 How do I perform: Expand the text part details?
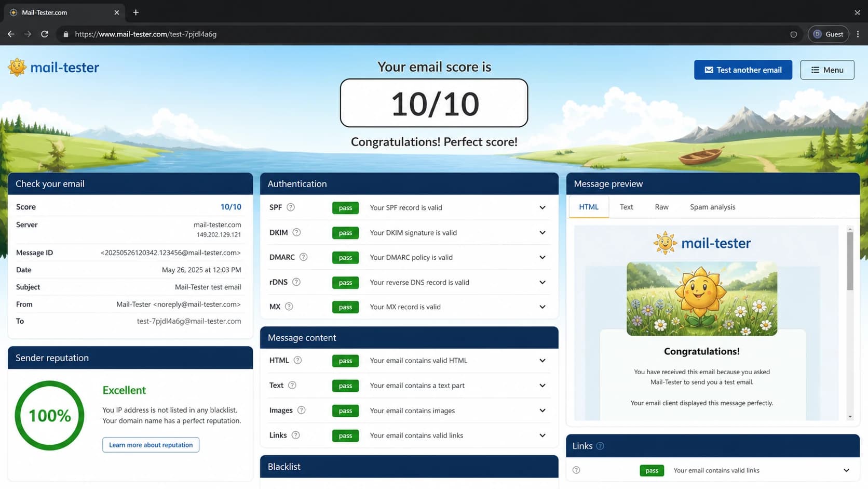pos(542,385)
